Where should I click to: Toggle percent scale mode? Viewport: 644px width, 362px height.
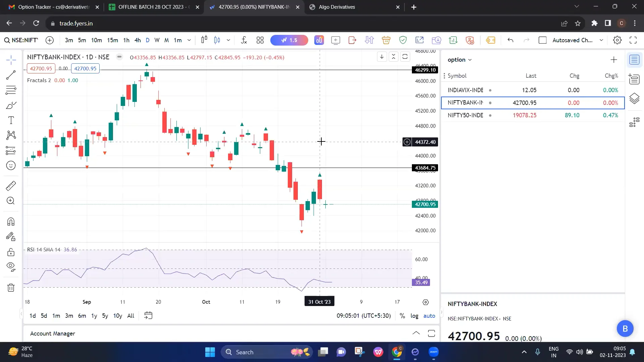click(x=402, y=316)
